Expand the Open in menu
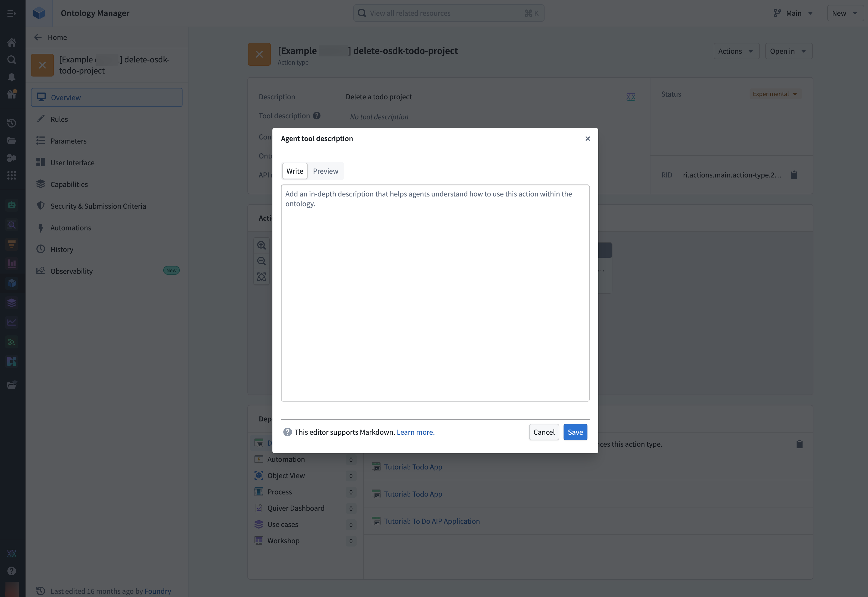 tap(788, 51)
